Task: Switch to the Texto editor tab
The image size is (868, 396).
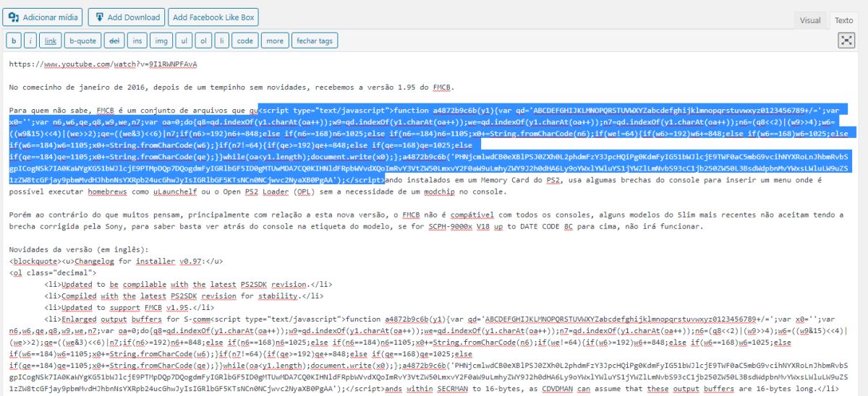Action: point(845,20)
